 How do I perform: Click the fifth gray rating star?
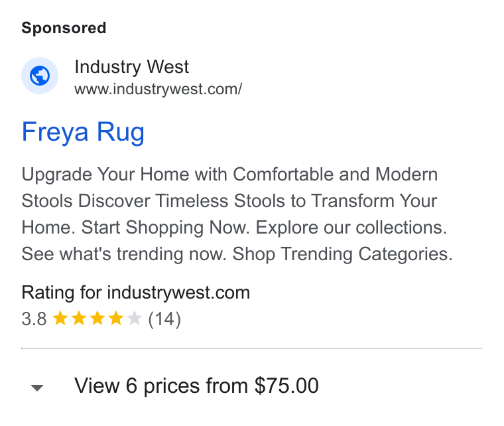click(135, 319)
